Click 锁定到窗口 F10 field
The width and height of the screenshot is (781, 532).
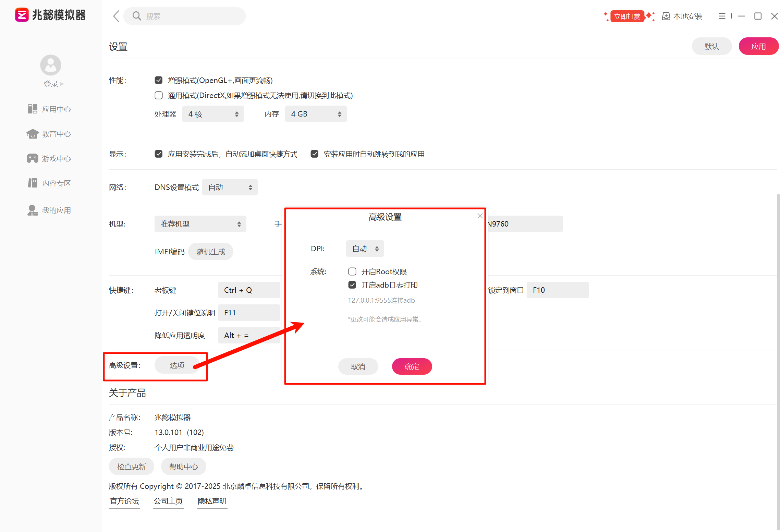coord(558,290)
